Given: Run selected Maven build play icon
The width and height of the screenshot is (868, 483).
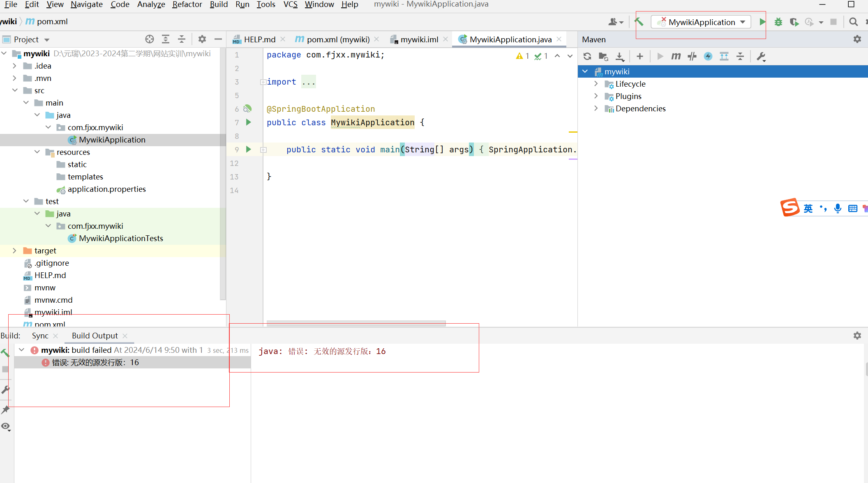Looking at the screenshot, I should point(660,56).
